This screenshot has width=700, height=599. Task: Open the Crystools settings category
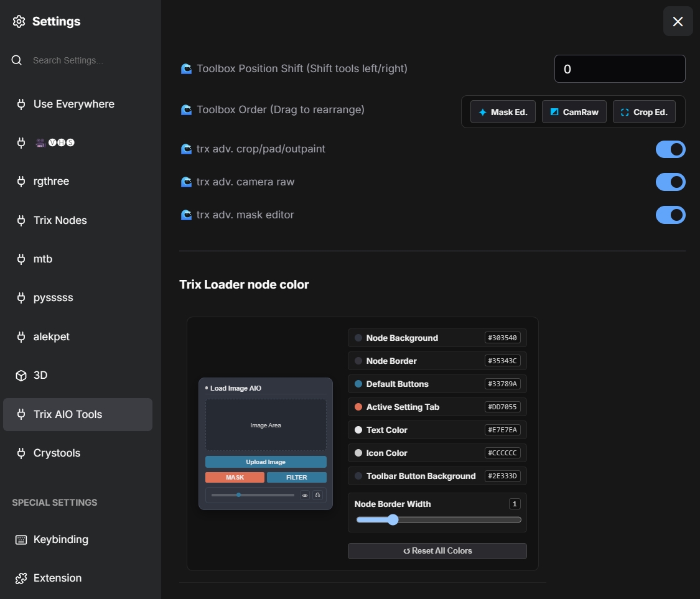78,453
